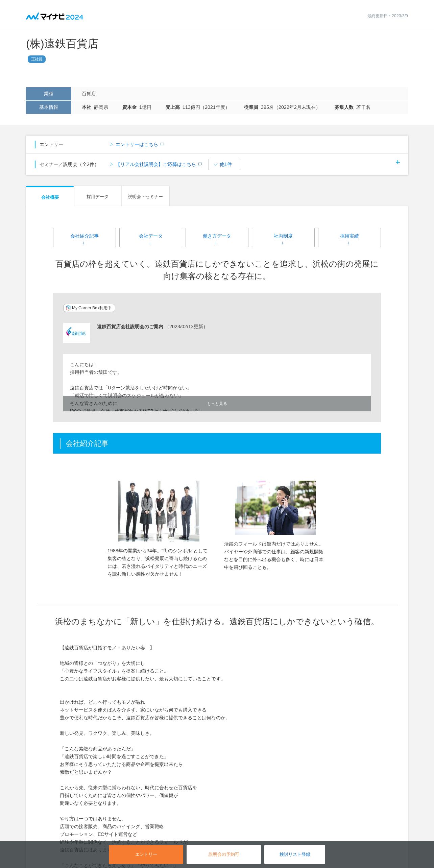This screenshot has height=868, width=434.
Task: Click the マイナビ2024 logo
Action: [55, 17]
